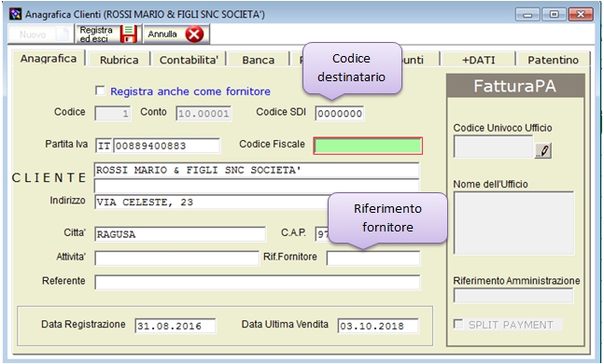Toggle the SPLIT PAYMENT checkbox
The height and width of the screenshot is (364, 604).
pyautogui.click(x=458, y=324)
